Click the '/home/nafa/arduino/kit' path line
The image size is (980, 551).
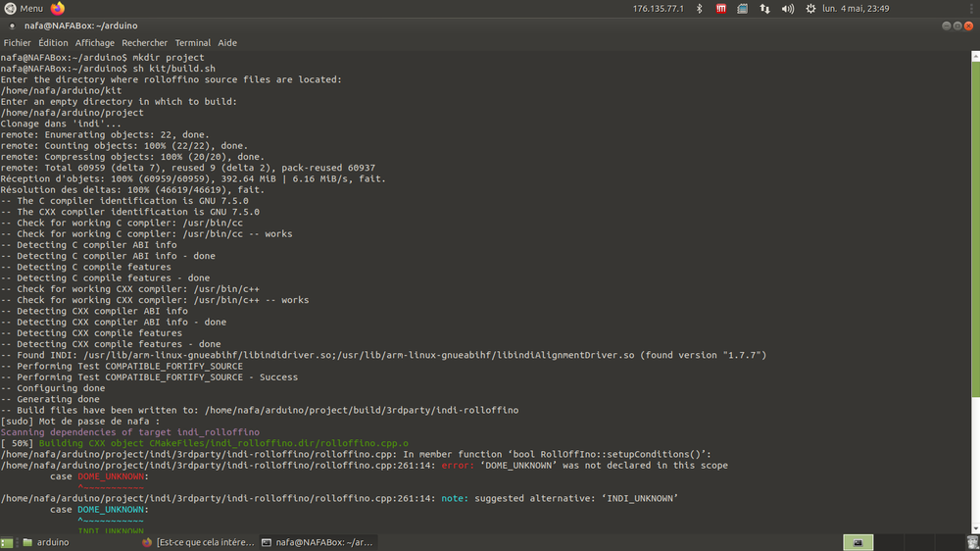click(61, 90)
